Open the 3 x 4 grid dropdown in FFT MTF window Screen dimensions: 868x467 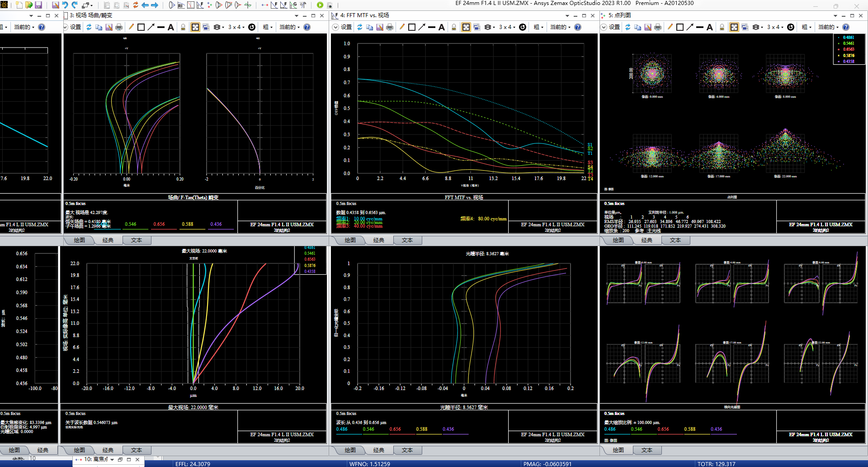pyautogui.click(x=507, y=27)
